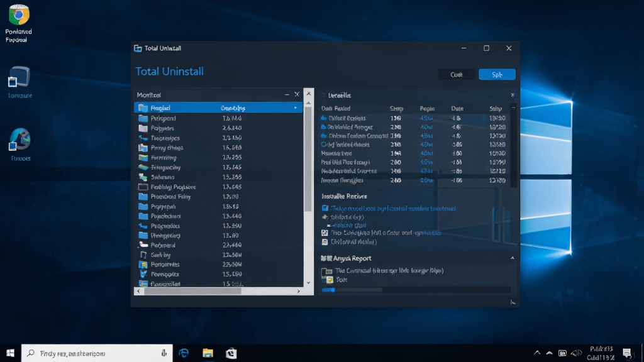
Task: Open the Windows Start menu
Action: 10,353
